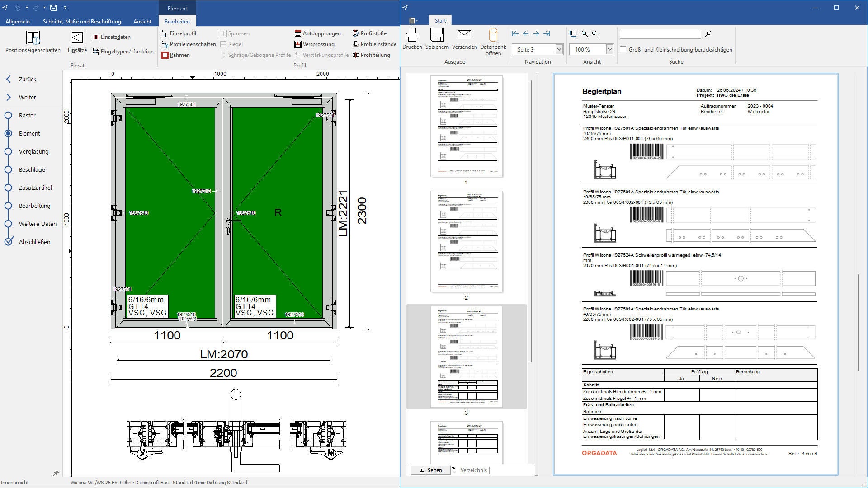Select the Abschließen step
Image resolution: width=868 pixels, height=488 pixels.
tap(34, 242)
